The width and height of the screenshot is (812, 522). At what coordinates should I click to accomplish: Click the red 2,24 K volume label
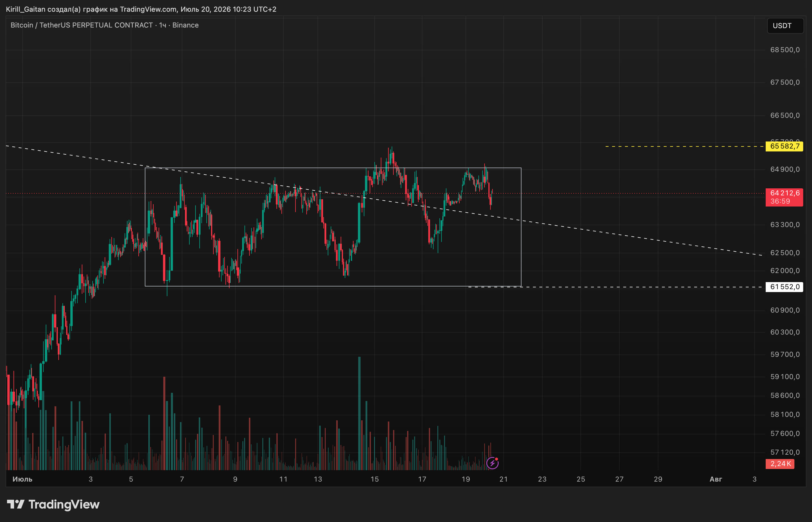pyautogui.click(x=780, y=464)
